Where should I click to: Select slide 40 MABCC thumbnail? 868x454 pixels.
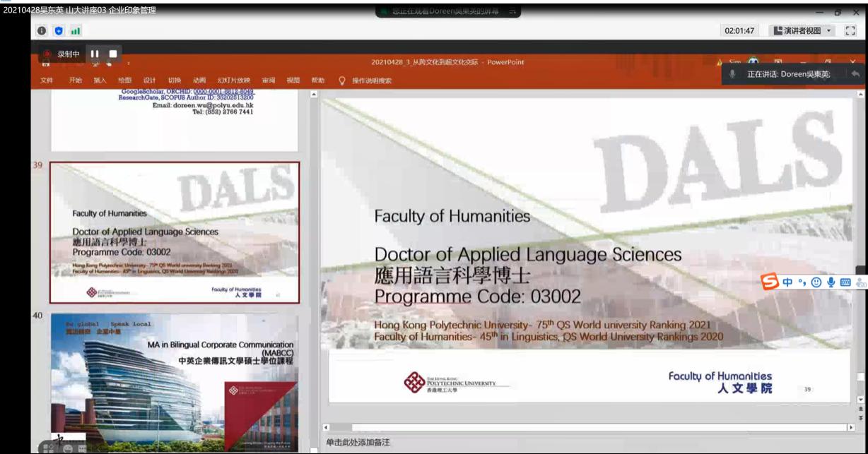point(174,374)
